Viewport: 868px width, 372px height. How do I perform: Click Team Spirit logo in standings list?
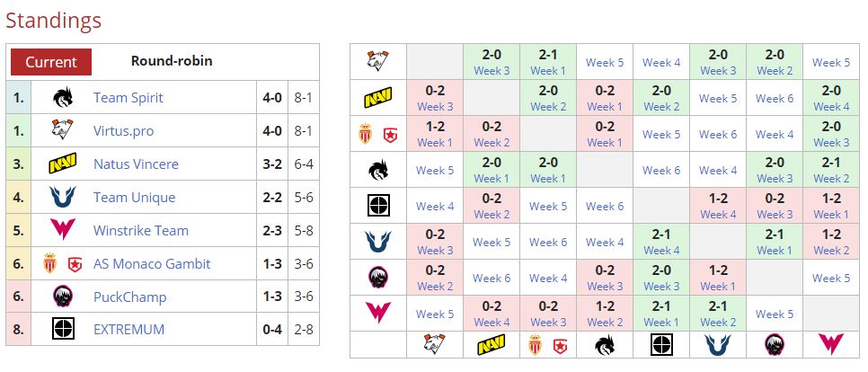point(63,97)
